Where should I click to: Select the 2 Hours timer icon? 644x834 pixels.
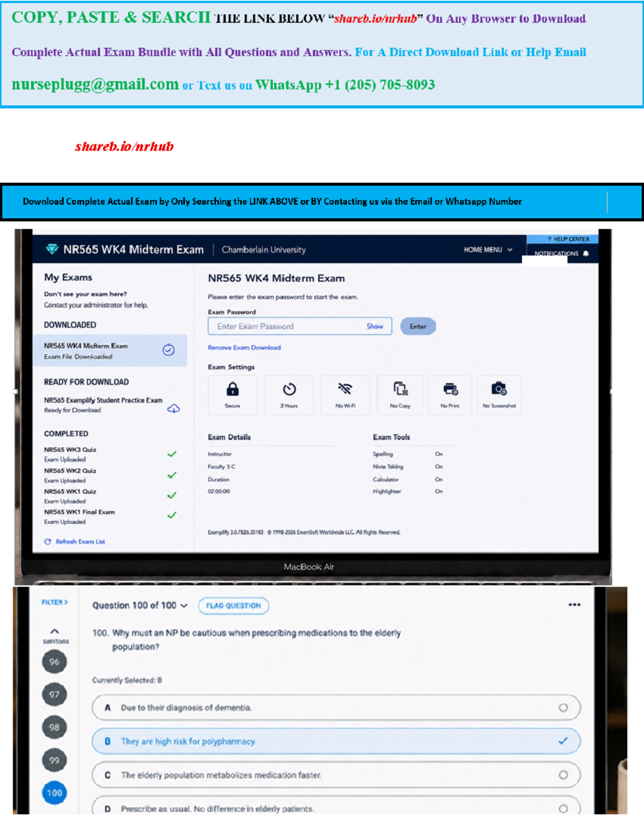pos(289,389)
